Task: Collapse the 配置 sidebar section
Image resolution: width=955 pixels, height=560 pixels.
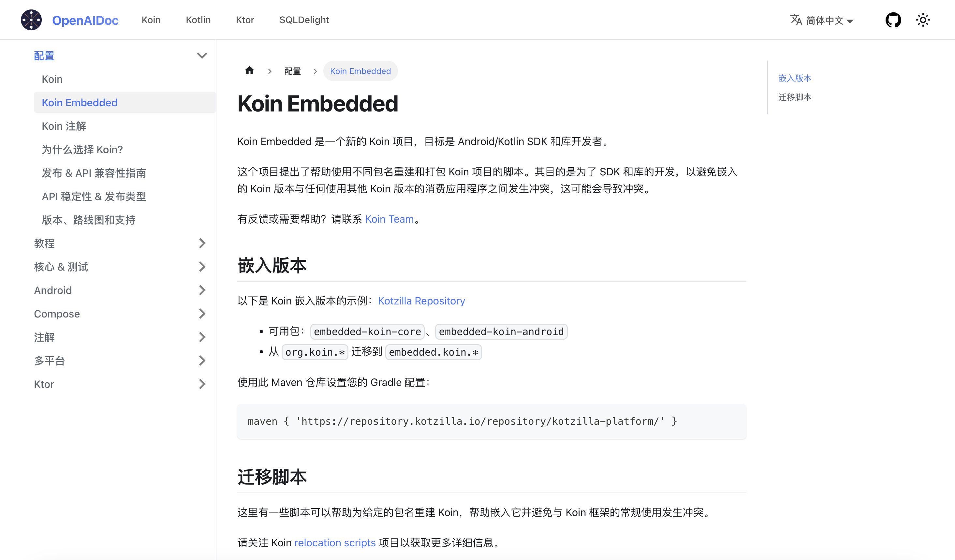Action: pyautogui.click(x=202, y=56)
